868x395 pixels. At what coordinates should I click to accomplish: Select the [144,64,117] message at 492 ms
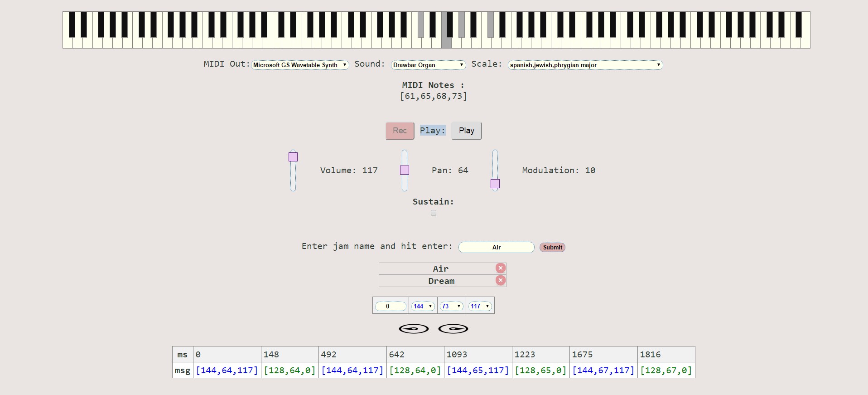(x=352, y=370)
